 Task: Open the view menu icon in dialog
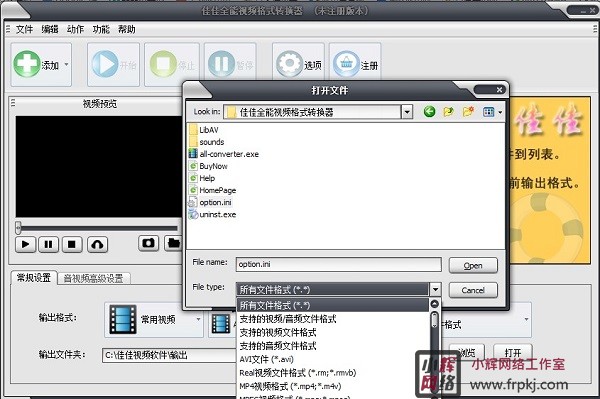click(x=492, y=112)
